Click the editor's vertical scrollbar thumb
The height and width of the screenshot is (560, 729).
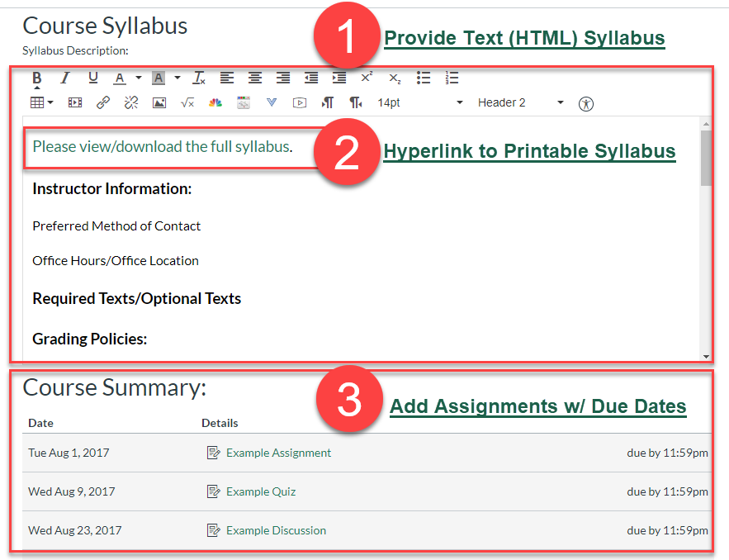(705, 157)
